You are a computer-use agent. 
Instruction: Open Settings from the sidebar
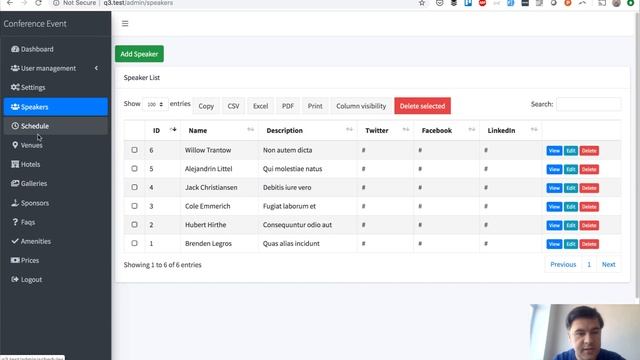tap(56, 87)
